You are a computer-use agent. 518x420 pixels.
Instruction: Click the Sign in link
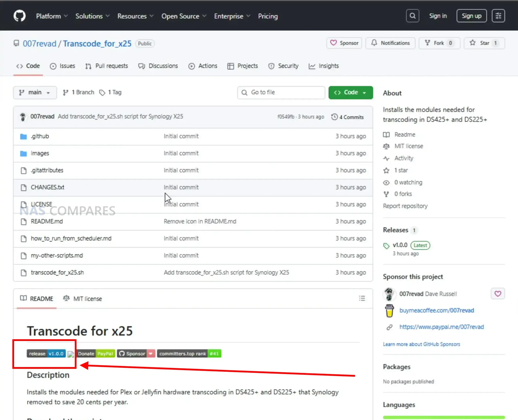pyautogui.click(x=438, y=16)
